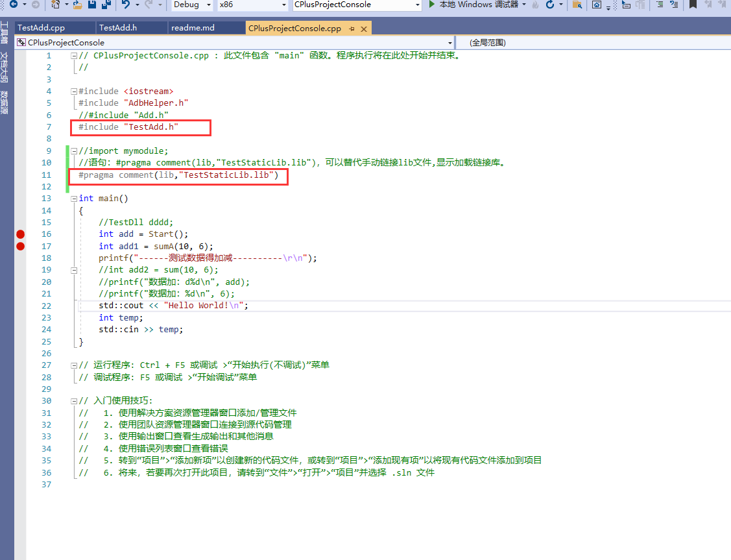Open the dropdown arrow beside 本地 Windows 调试器
Image resolution: width=731 pixels, height=560 pixels.
pyautogui.click(x=525, y=5)
